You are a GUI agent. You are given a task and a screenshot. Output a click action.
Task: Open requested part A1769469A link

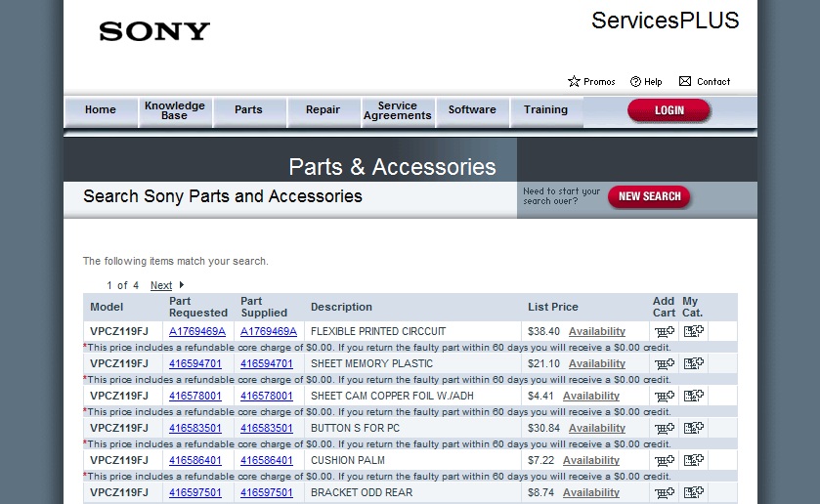click(x=197, y=331)
